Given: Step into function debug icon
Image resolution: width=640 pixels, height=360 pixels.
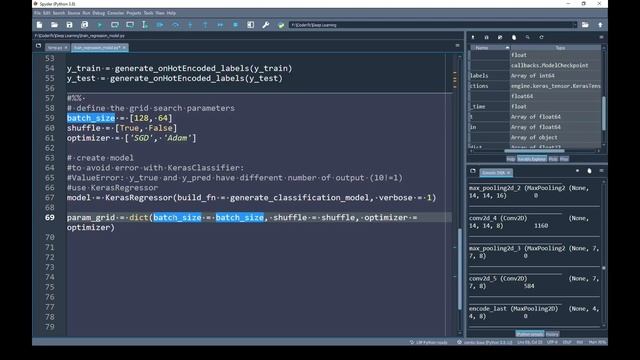Looking at the screenshot, I should (190, 25).
